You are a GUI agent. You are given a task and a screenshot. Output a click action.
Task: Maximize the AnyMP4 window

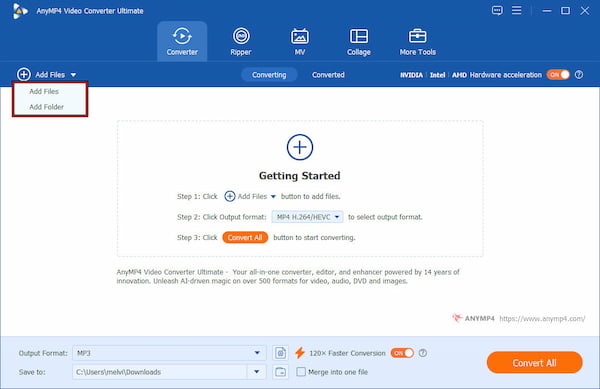(565, 11)
